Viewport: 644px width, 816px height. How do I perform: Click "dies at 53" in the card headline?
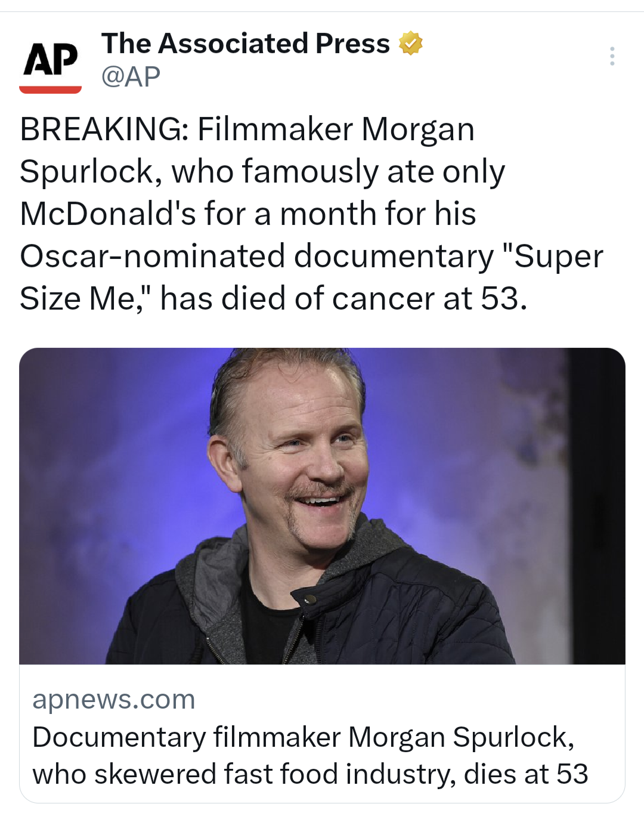click(x=526, y=774)
